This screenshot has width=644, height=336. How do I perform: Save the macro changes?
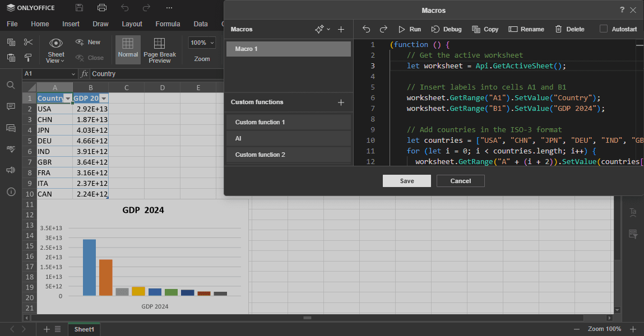click(406, 181)
